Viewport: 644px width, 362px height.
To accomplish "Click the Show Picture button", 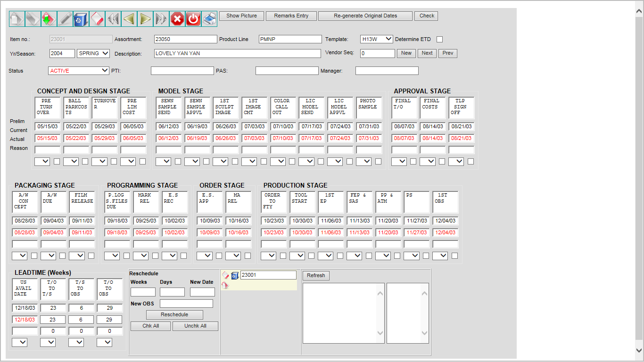I will (x=241, y=16).
